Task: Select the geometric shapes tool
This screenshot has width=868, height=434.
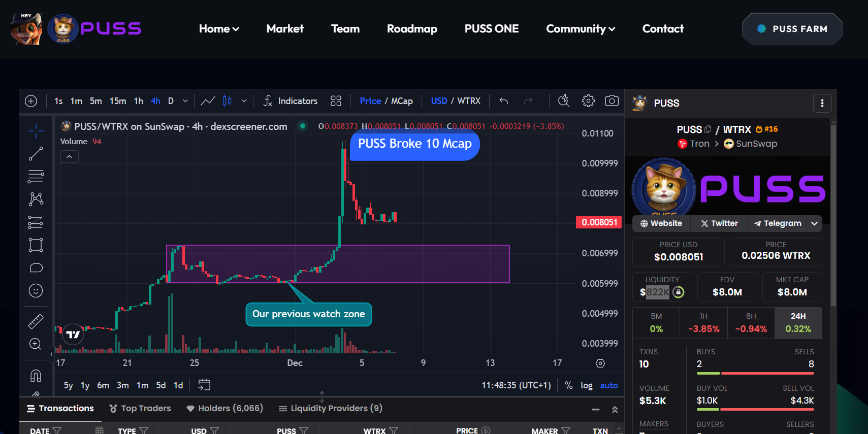Action: click(x=36, y=245)
